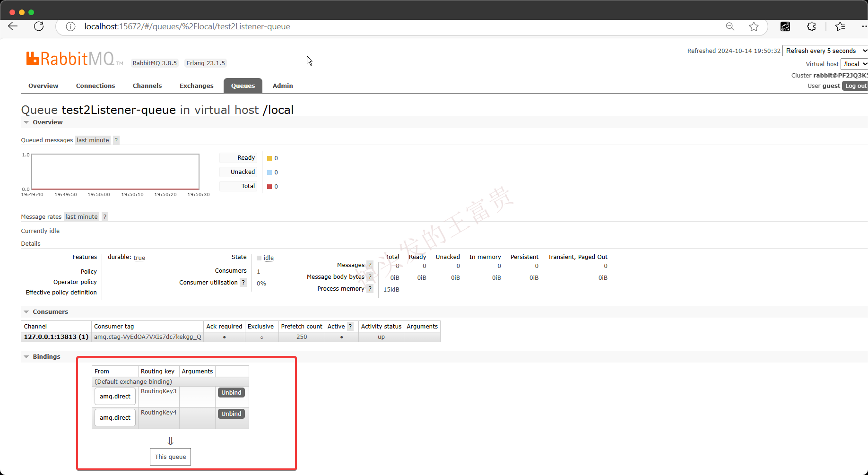868x475 pixels.
Task: Open help for Consumer utilisation
Action: (243, 283)
